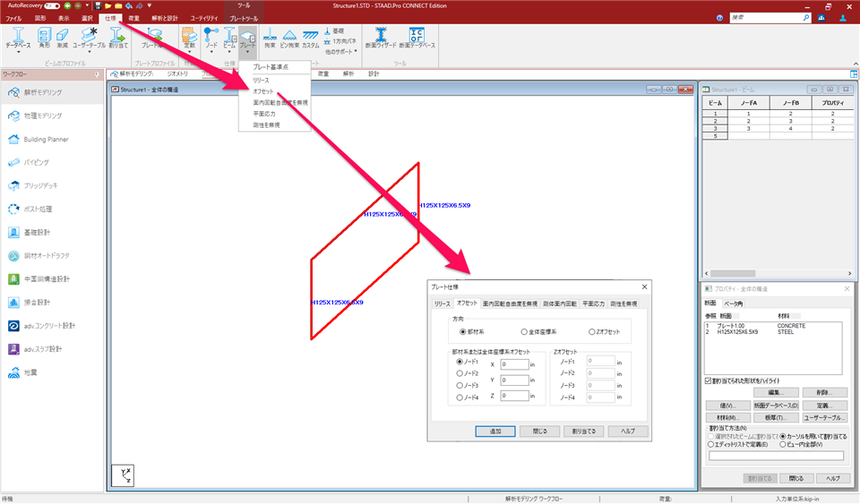Open 物理モデリング in the workflow panel

click(x=52, y=116)
